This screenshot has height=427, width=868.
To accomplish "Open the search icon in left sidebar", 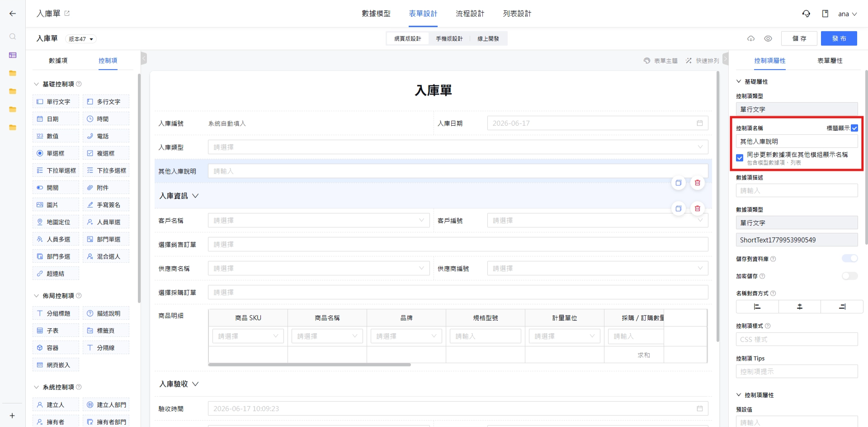I will click(13, 37).
